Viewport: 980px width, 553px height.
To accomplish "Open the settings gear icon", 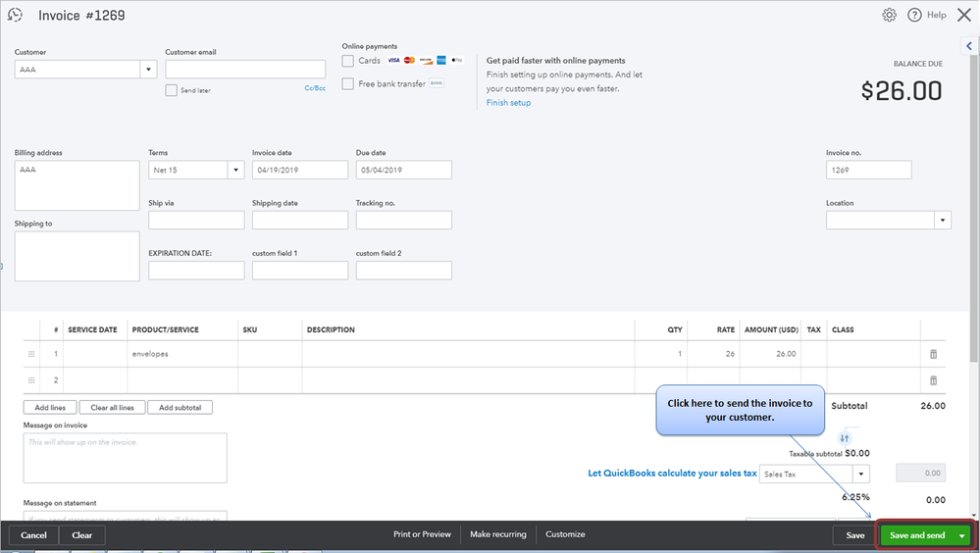I will coord(889,15).
